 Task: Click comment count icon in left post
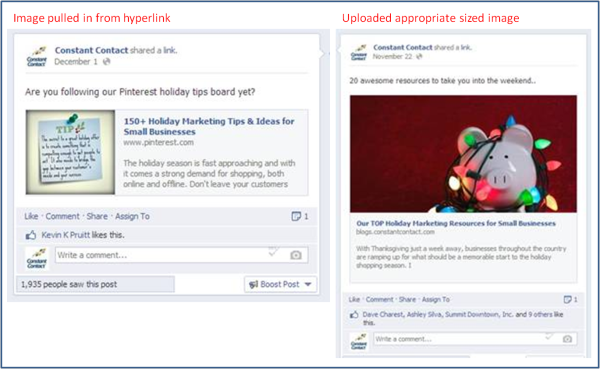[x=296, y=216]
